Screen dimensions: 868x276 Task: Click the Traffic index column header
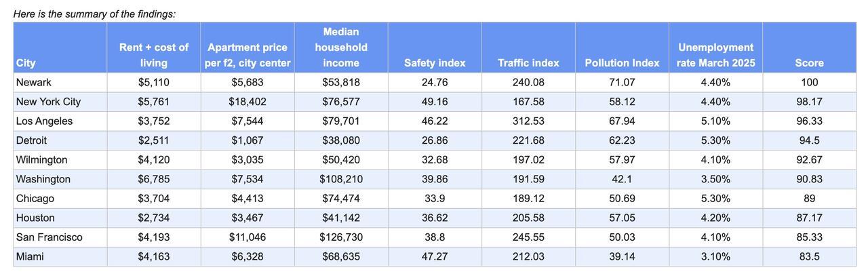click(528, 63)
